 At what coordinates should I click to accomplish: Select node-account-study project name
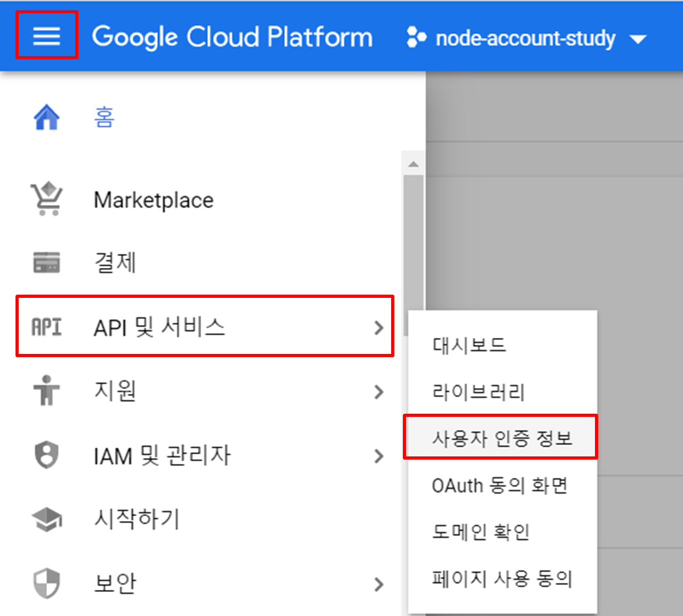[526, 38]
